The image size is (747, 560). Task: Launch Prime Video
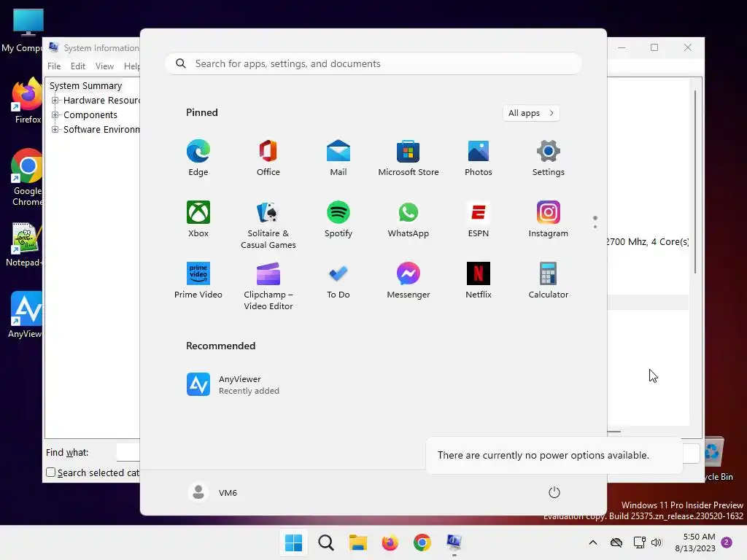point(198,281)
